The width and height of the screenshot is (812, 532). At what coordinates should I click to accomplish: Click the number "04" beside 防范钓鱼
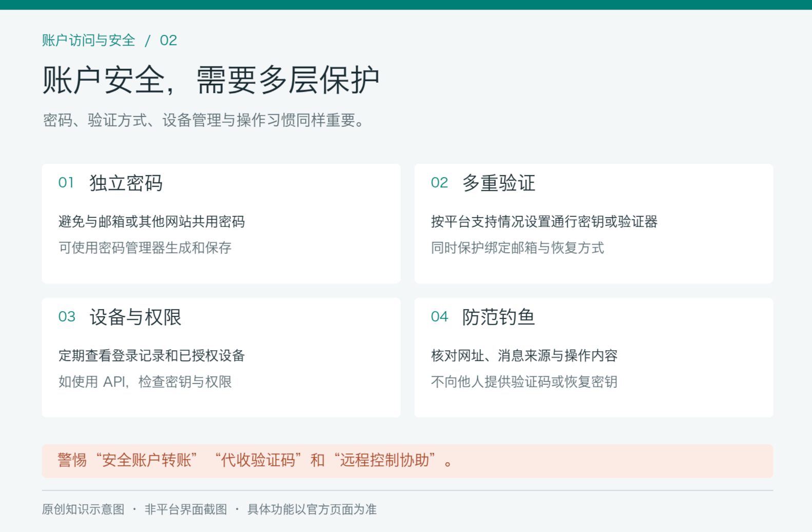coord(439,317)
